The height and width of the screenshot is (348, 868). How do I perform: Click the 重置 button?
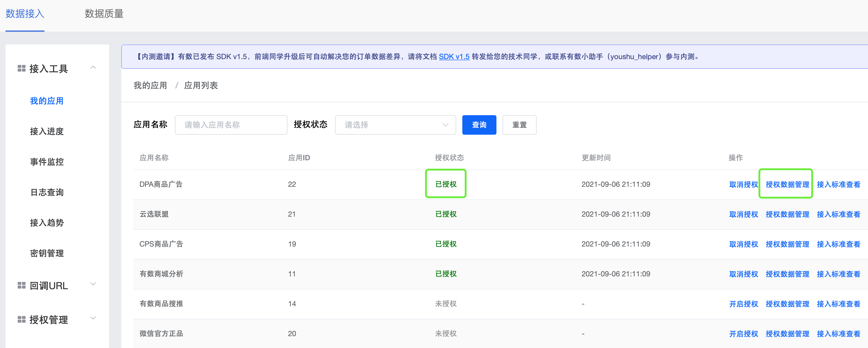coord(519,125)
